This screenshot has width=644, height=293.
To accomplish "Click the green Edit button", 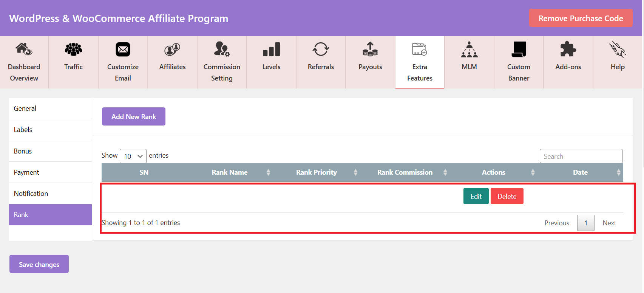I will click(x=476, y=196).
